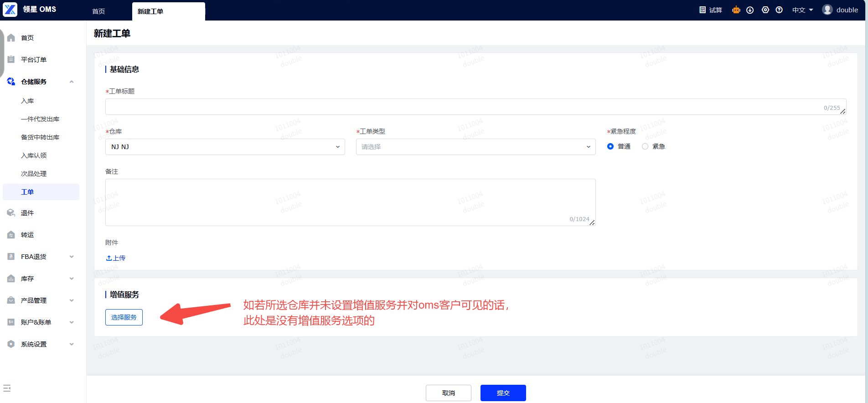Focus the 工单标题 input field
Screen dimensions: 868x403
click(476, 107)
